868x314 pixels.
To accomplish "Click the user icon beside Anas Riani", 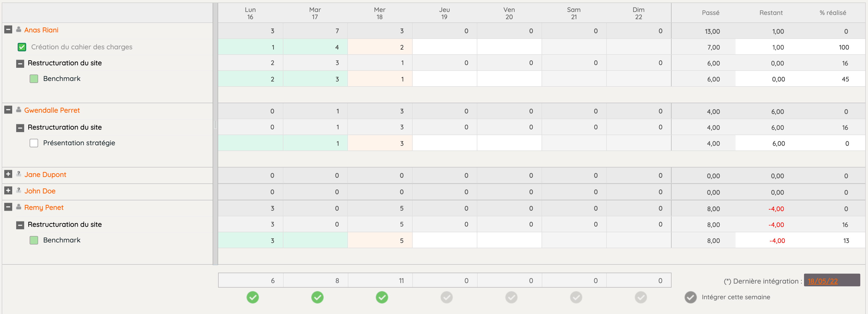I will 18,30.
